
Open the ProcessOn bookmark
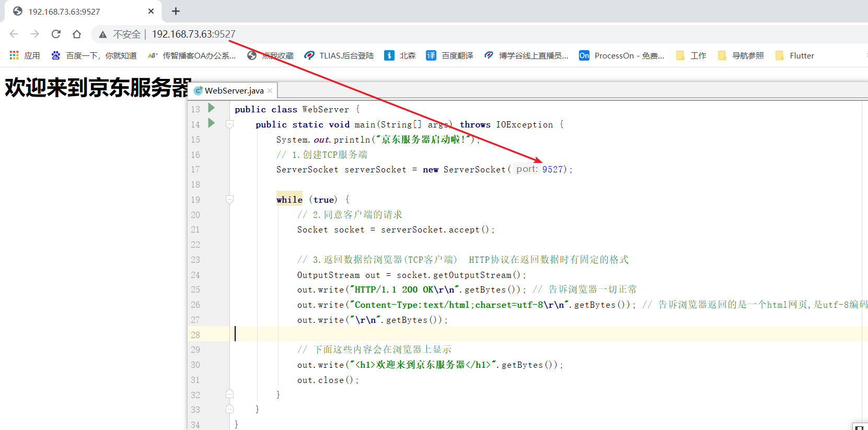click(622, 55)
